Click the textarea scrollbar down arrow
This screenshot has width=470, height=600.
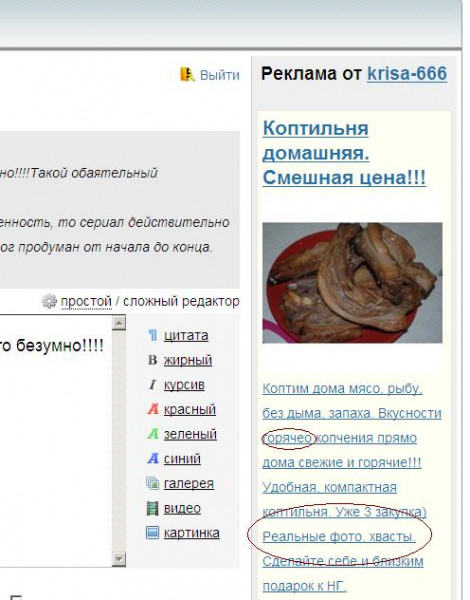[119, 559]
